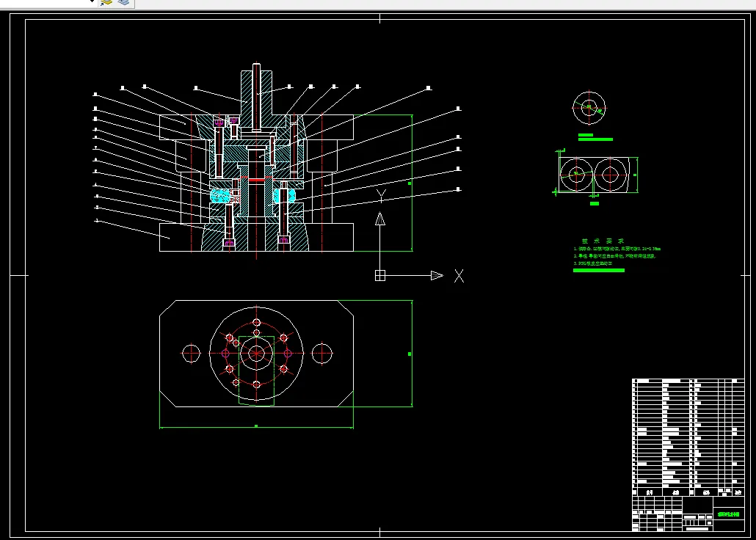Click inside the layer name combo box
This screenshot has height=540, width=756.
tap(44, 2)
